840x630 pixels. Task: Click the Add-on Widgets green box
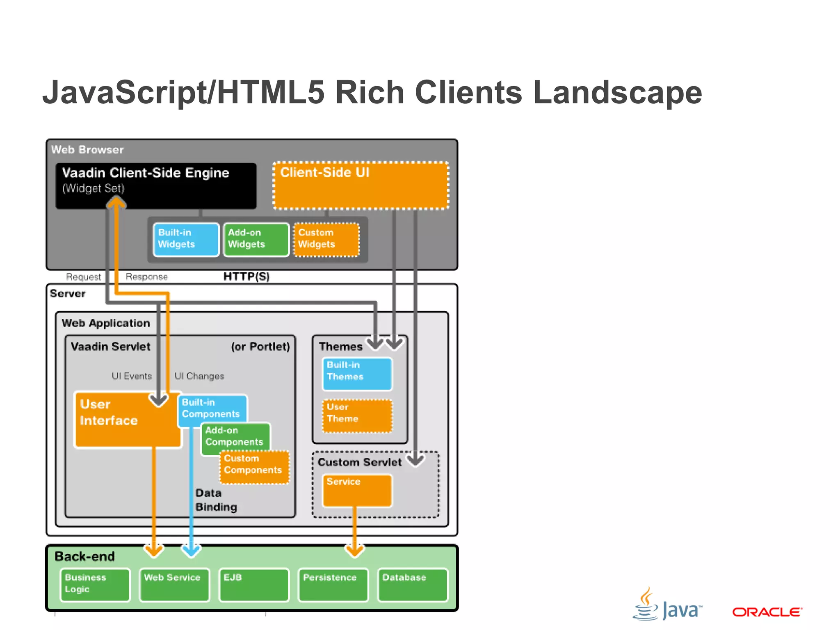tap(256, 240)
